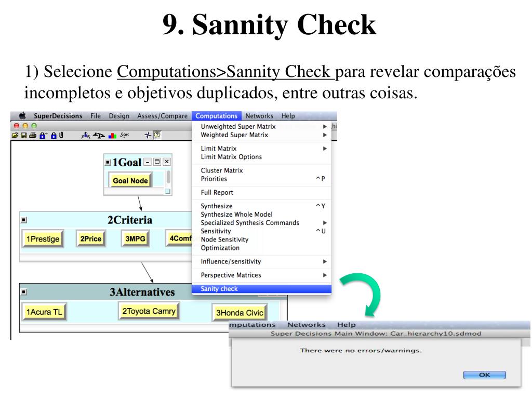Maximize the 1Goal cluster window

157,162
